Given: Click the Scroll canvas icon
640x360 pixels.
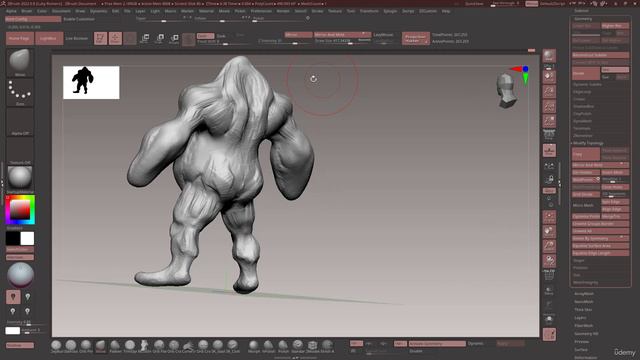Looking at the screenshot, I should coord(549,77).
